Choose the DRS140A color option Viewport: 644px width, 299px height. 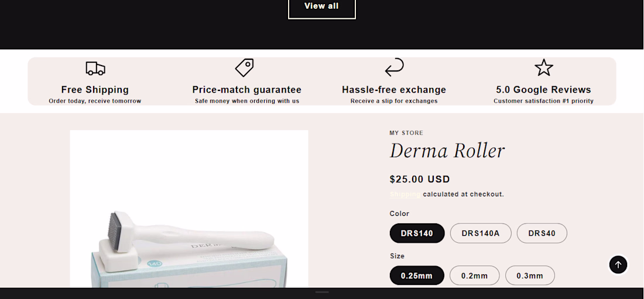[481, 233]
